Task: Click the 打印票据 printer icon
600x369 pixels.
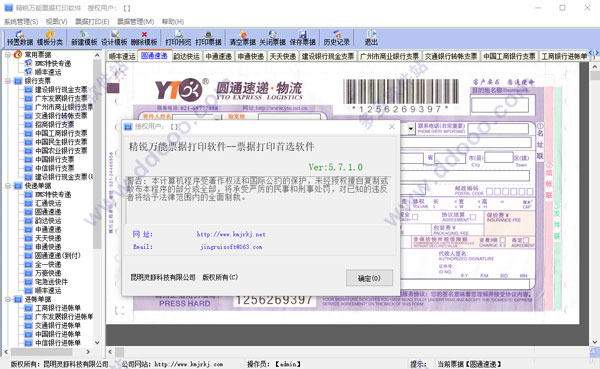Action: pyautogui.click(x=209, y=38)
